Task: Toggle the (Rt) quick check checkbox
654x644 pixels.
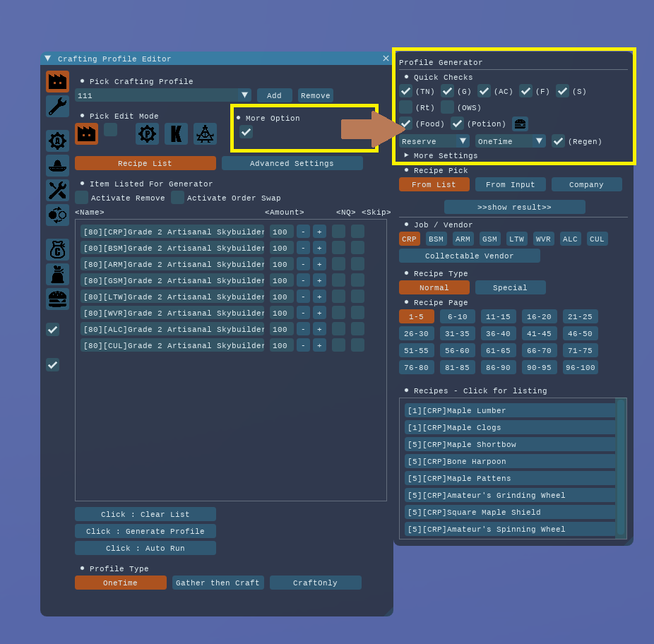Action: (405, 107)
